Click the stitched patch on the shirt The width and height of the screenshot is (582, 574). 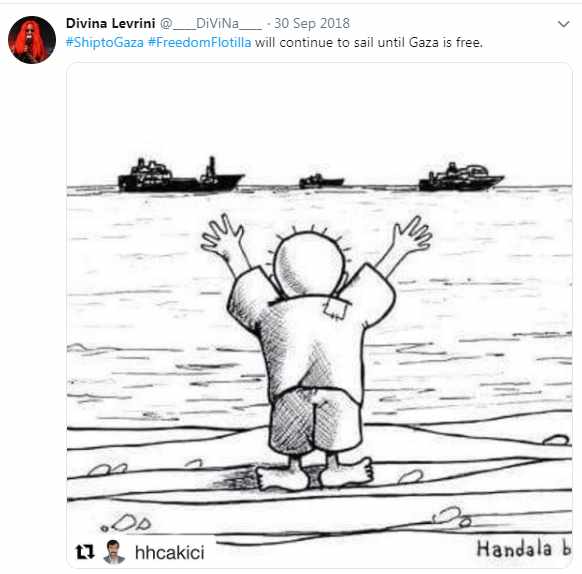(337, 308)
